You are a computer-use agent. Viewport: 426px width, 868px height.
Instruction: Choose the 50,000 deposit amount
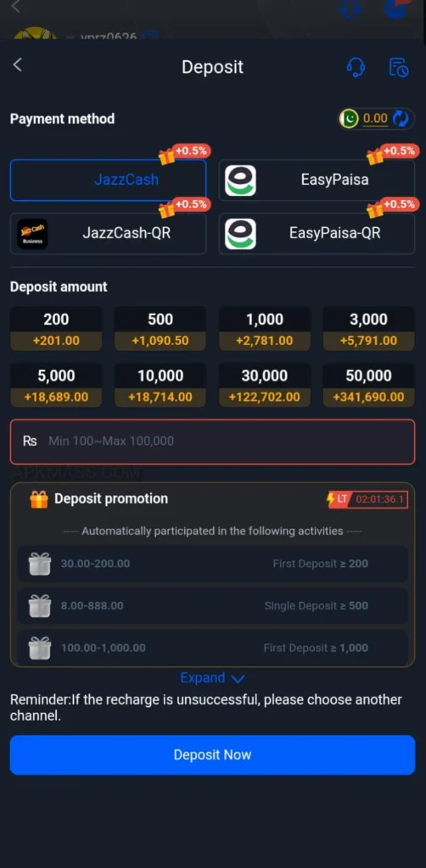click(x=369, y=386)
